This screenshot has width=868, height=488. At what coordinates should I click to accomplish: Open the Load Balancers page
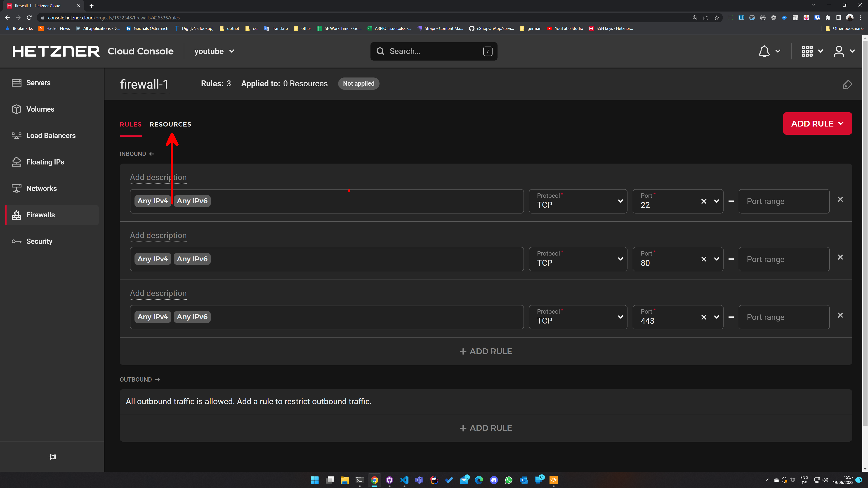click(51, 136)
